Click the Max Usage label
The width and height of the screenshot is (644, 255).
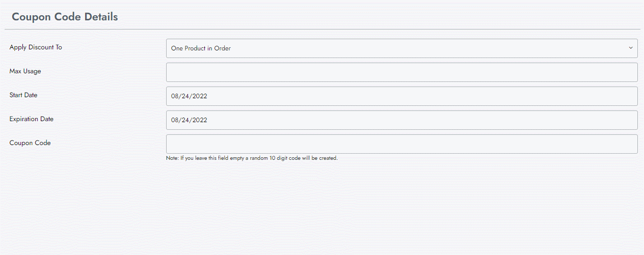point(25,71)
